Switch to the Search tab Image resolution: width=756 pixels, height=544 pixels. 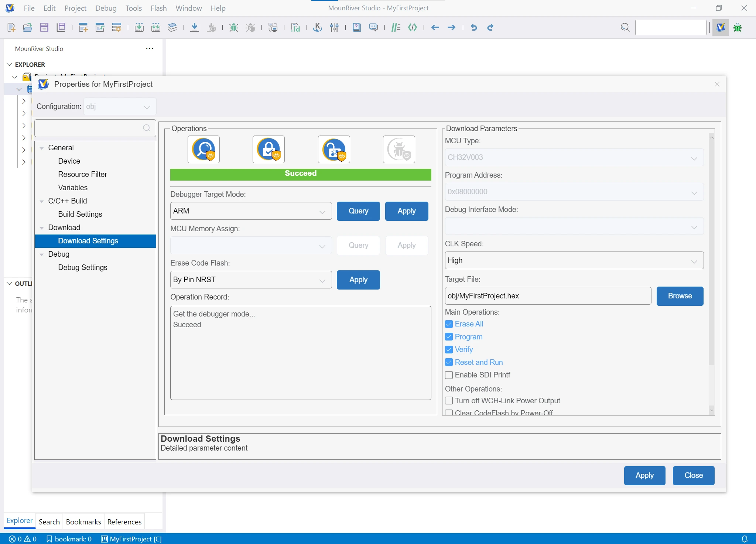[49, 522]
